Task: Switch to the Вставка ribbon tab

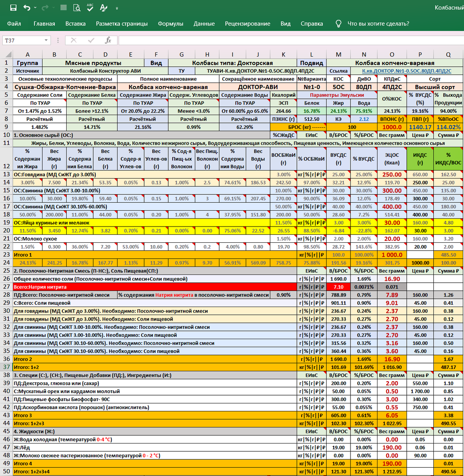Action: [75, 24]
